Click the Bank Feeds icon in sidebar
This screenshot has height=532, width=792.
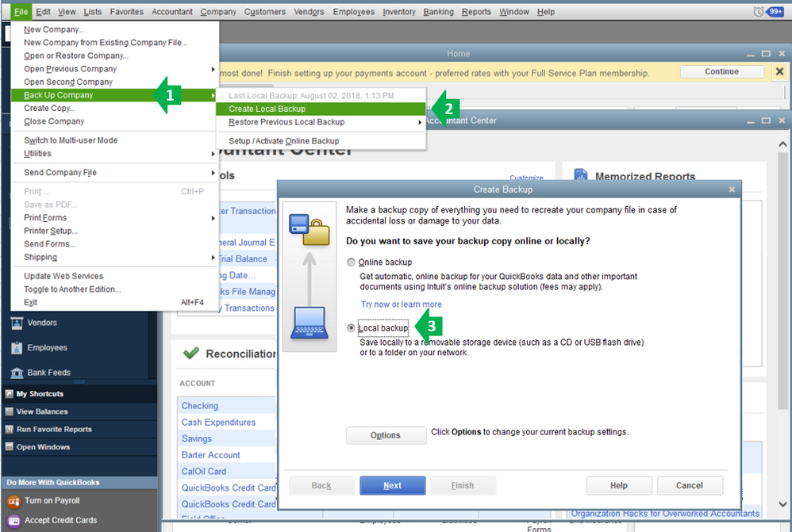click(x=17, y=373)
